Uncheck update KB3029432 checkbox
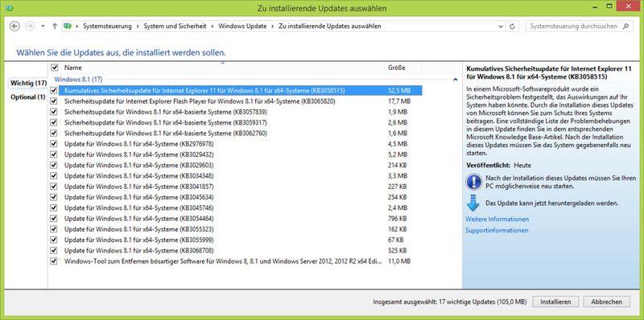The width and height of the screenshot is (644, 320). pyautogui.click(x=54, y=154)
